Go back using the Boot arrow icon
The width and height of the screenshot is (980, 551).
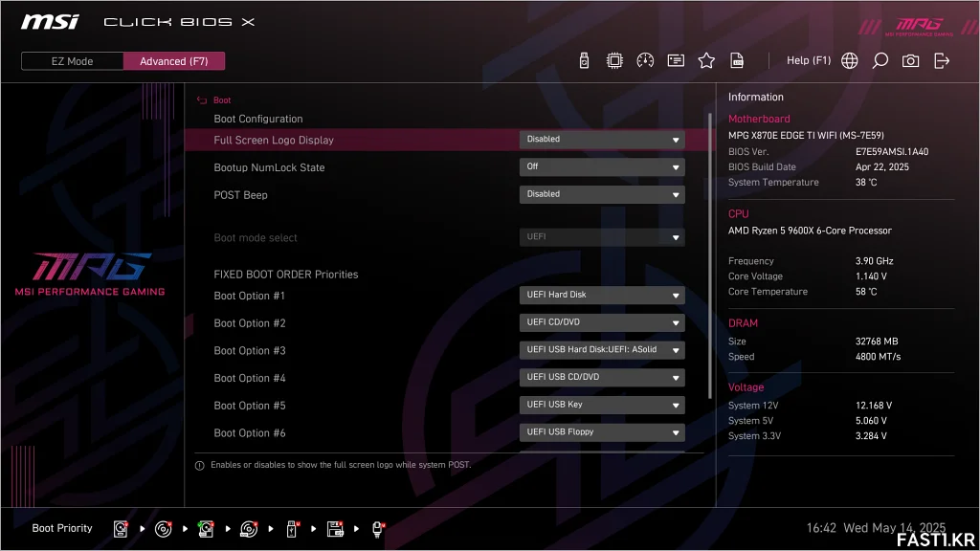201,99
